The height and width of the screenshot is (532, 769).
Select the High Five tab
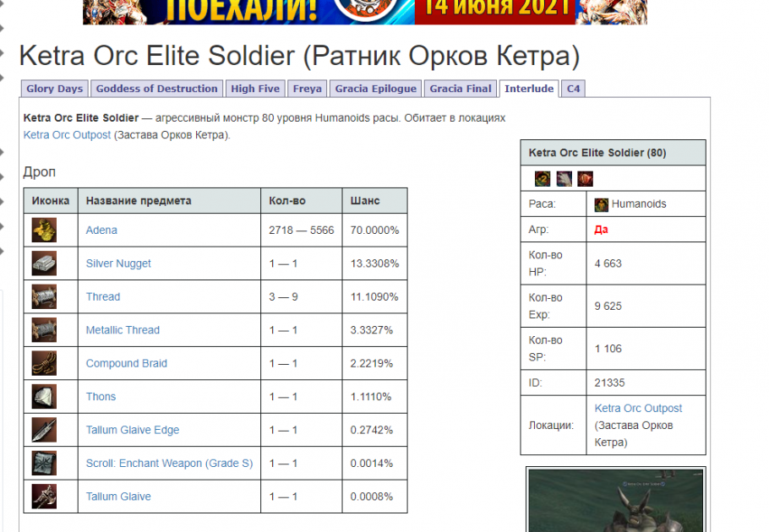coord(254,89)
